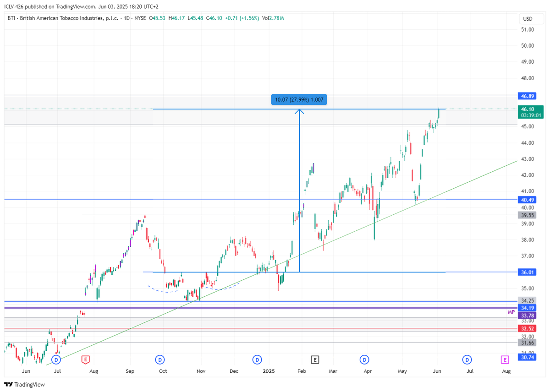Click the C46.10 close value
The image size is (550, 392).
tap(214, 18)
